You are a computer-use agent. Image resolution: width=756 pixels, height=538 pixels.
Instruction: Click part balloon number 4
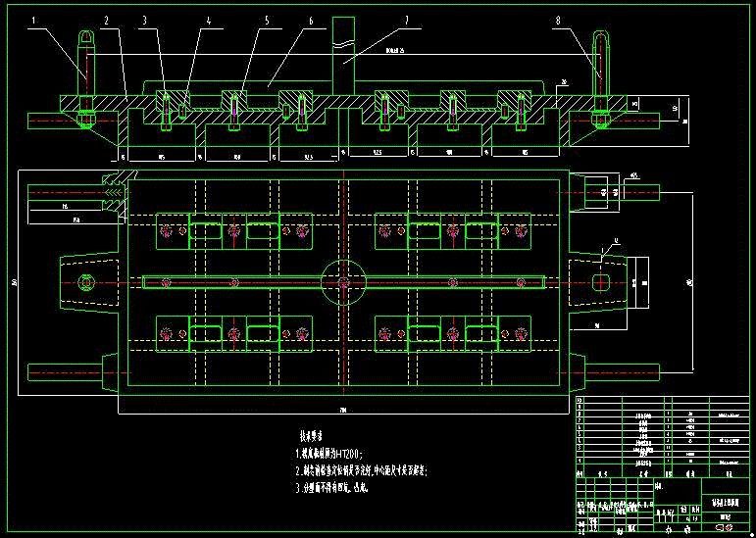[208, 21]
